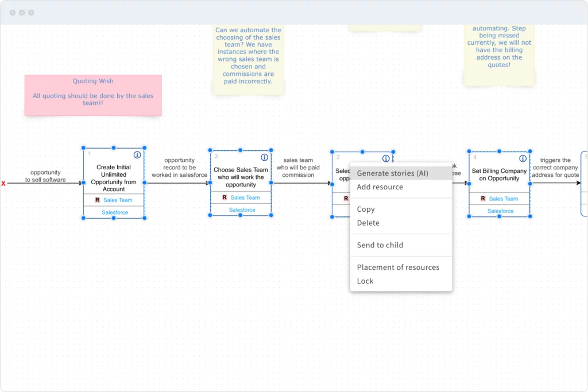Open Salesforce link in Set Billing Company box

click(500, 211)
